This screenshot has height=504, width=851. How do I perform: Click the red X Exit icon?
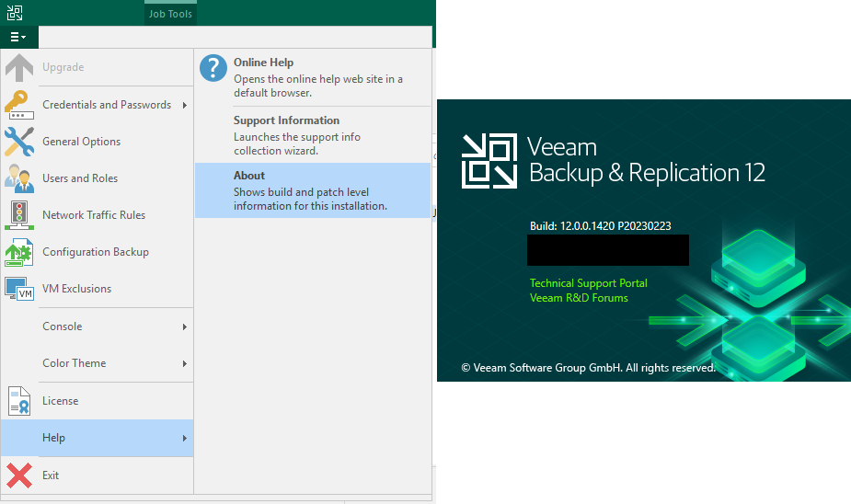[x=19, y=475]
